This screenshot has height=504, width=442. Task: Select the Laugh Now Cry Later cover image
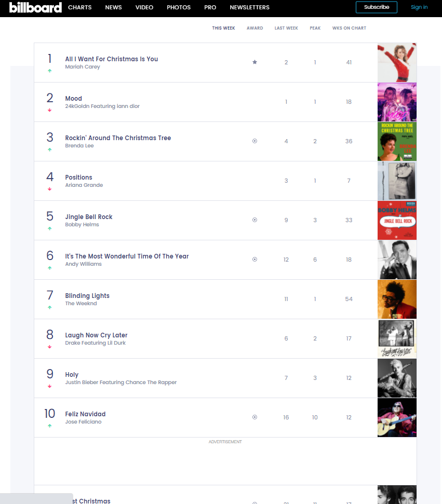coord(397,339)
